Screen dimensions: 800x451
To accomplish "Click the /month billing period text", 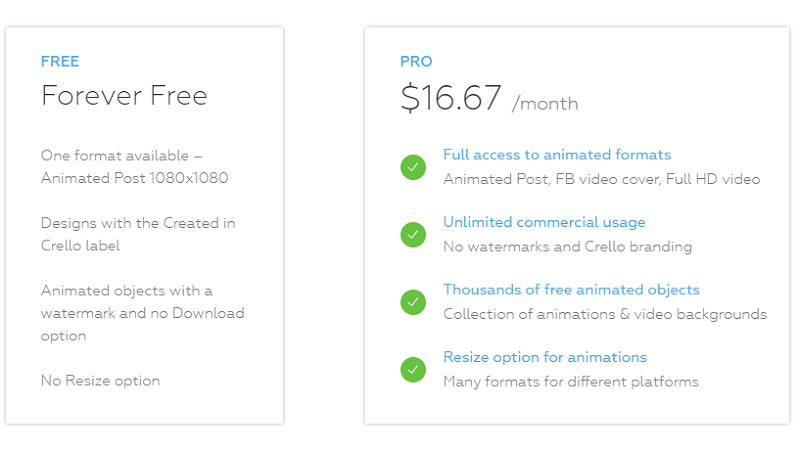I will point(545,104).
